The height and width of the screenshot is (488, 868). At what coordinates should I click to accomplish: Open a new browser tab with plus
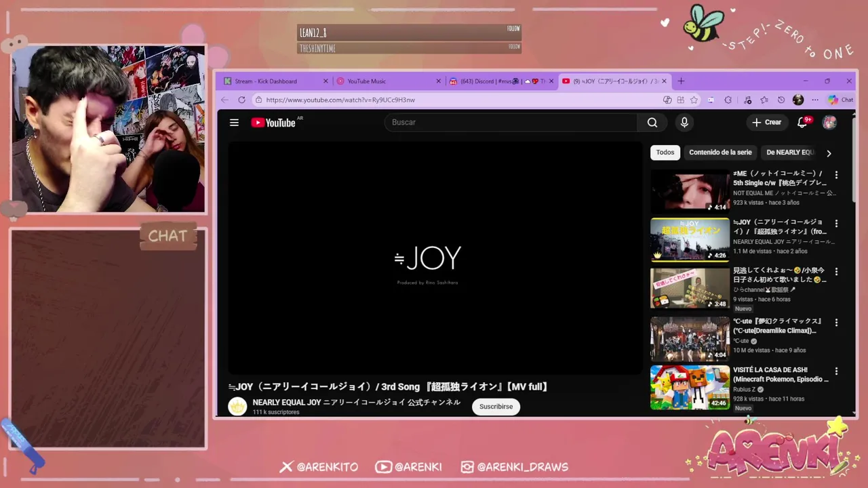point(681,81)
